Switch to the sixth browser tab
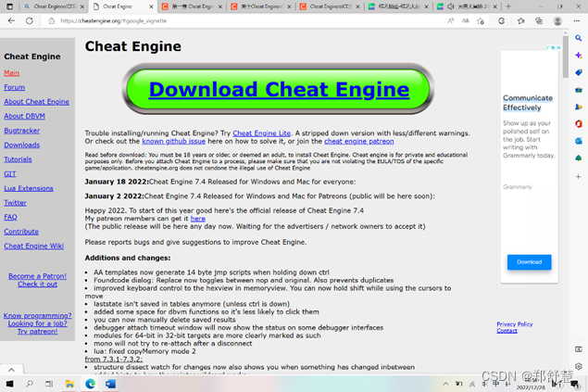 [x=398, y=6]
